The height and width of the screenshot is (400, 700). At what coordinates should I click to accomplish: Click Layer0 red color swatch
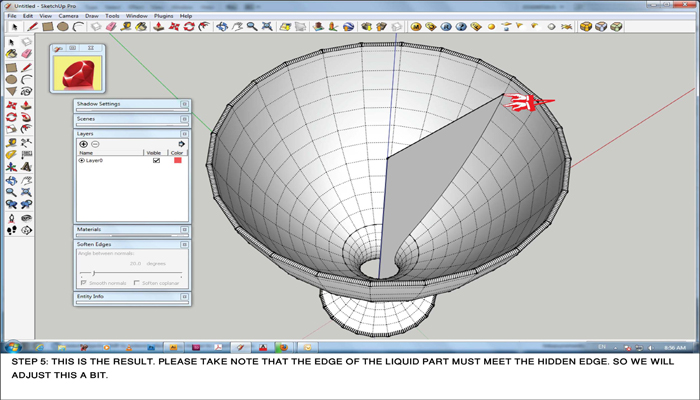pos(178,160)
